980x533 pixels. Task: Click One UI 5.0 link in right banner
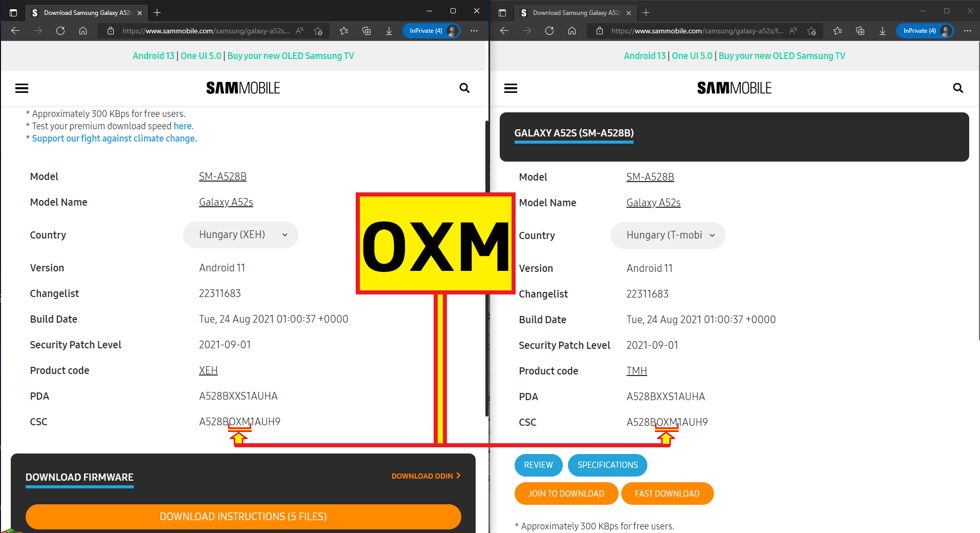[692, 56]
